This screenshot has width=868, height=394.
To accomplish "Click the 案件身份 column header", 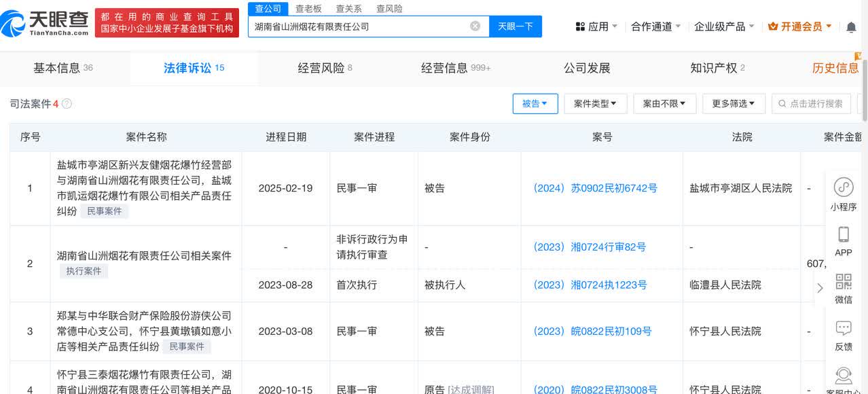I will pos(469,137).
